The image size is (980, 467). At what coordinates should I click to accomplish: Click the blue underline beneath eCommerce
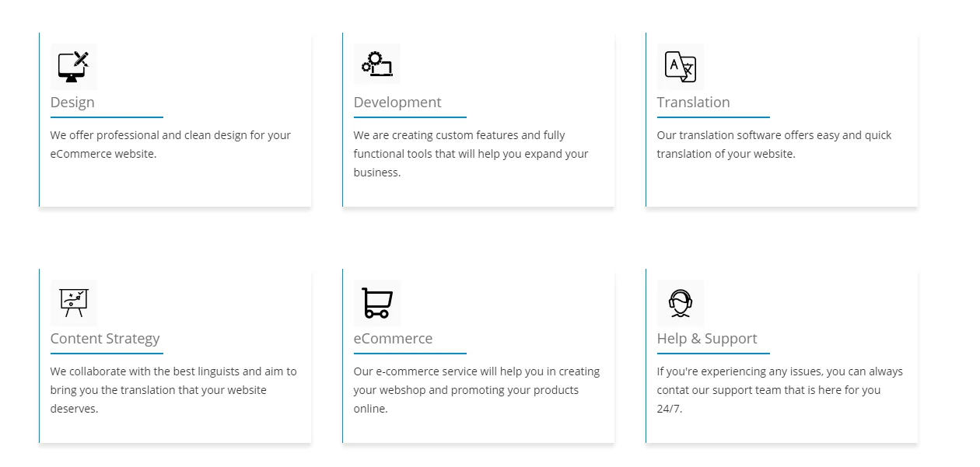(410, 354)
